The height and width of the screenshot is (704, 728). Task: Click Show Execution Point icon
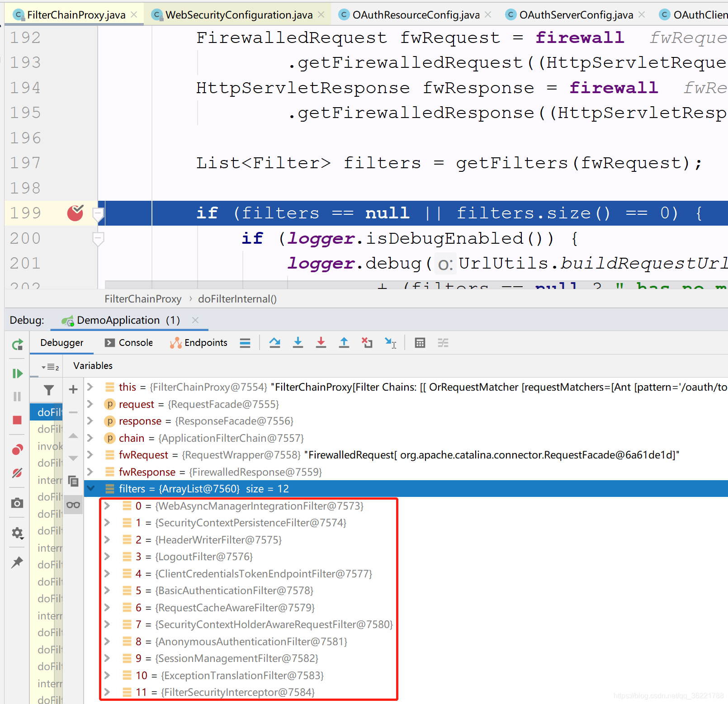[245, 343]
